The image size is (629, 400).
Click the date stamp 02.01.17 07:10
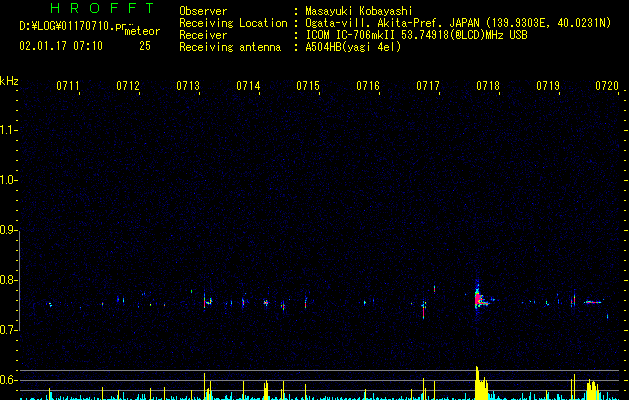(61, 46)
